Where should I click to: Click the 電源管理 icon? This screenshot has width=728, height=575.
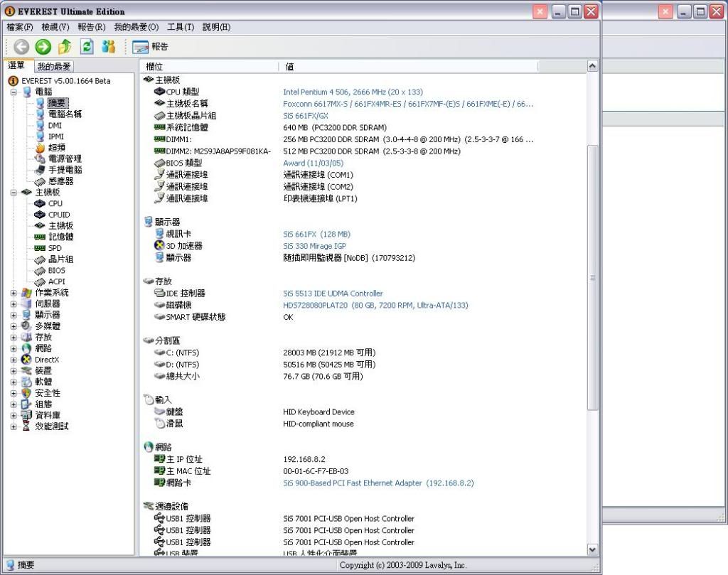point(40,158)
